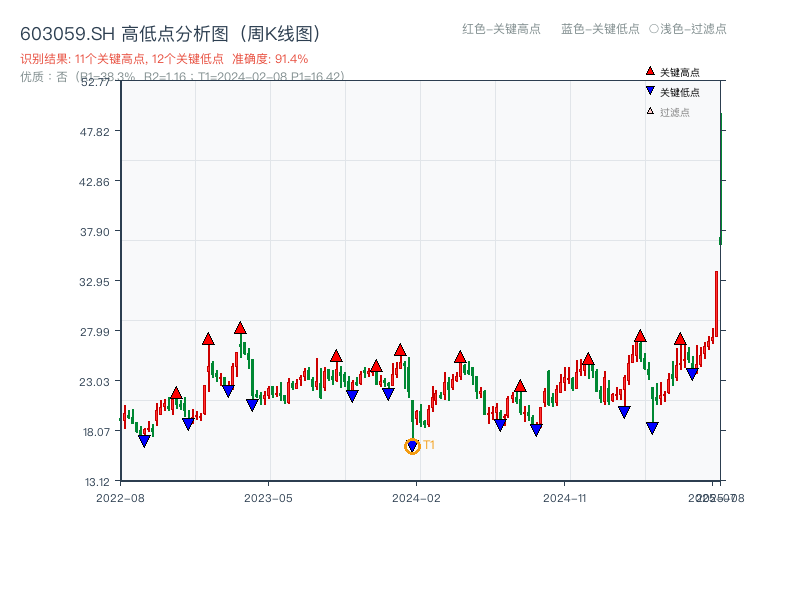Click the 红色-关键高点 header note
This screenshot has height=600, width=800.
(501, 29)
